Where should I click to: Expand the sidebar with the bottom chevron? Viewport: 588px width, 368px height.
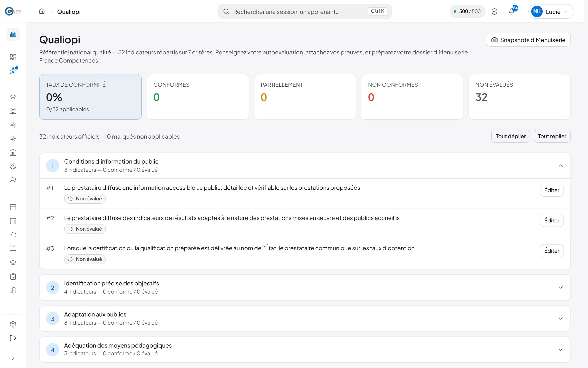point(13,358)
